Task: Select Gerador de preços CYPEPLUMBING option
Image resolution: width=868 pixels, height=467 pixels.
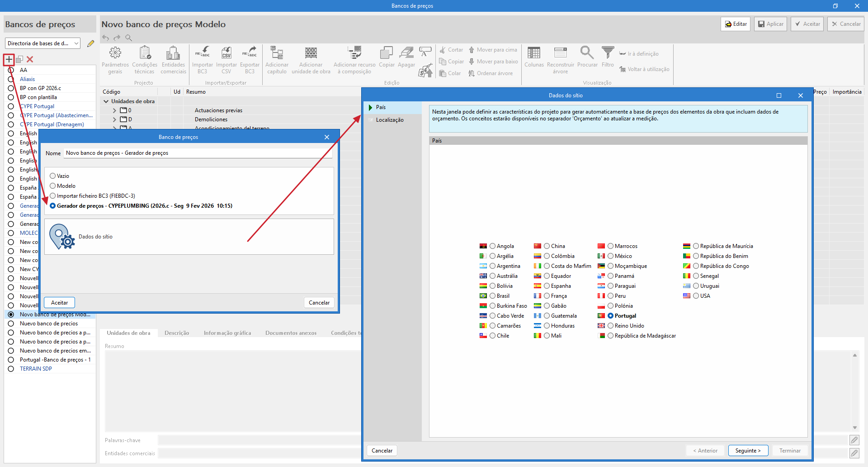Action: tap(53, 206)
